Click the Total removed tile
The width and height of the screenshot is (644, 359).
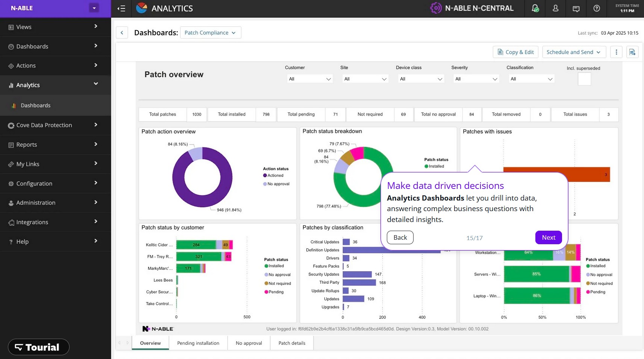(x=516, y=114)
